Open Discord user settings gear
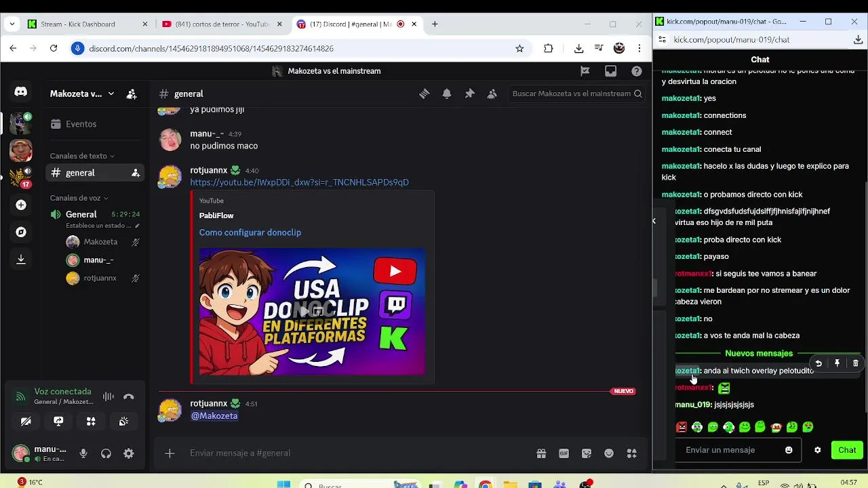Screen dimensions: 868x488 pyautogui.click(x=129, y=453)
